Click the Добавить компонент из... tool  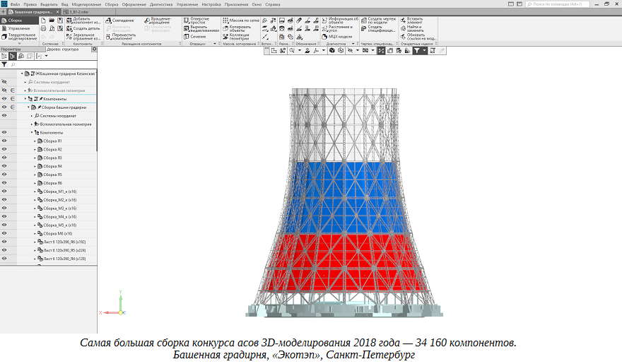click(x=83, y=20)
